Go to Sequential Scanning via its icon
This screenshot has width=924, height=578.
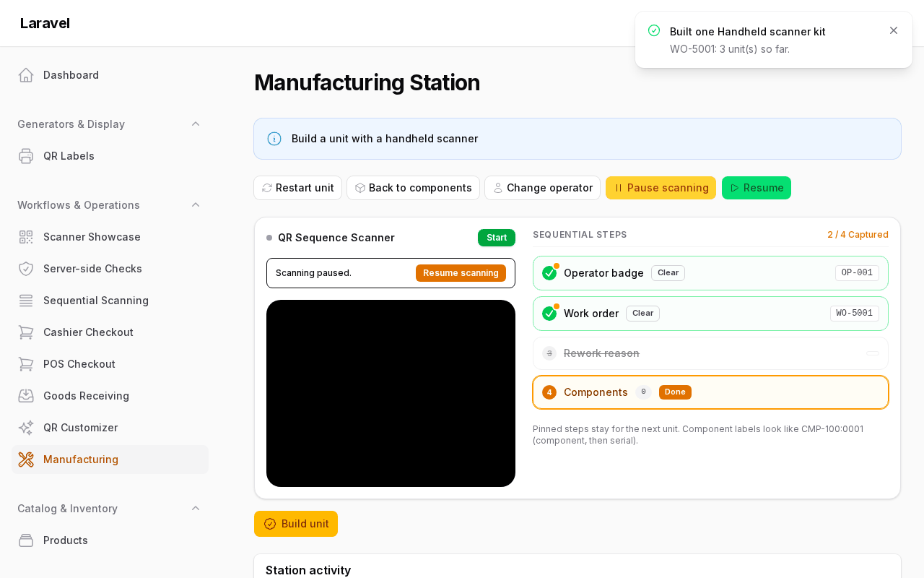coord(26,301)
